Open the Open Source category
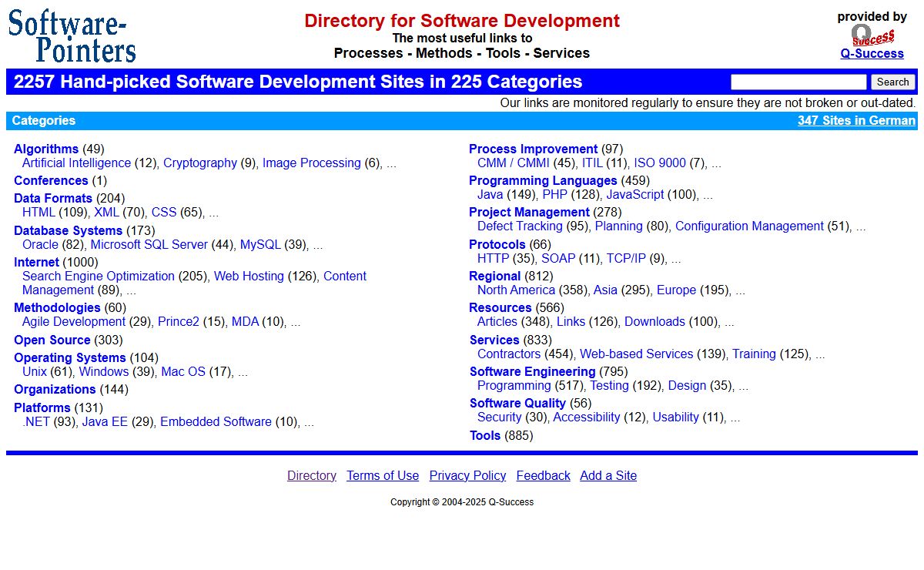This screenshot has width=924, height=570. click(x=52, y=340)
